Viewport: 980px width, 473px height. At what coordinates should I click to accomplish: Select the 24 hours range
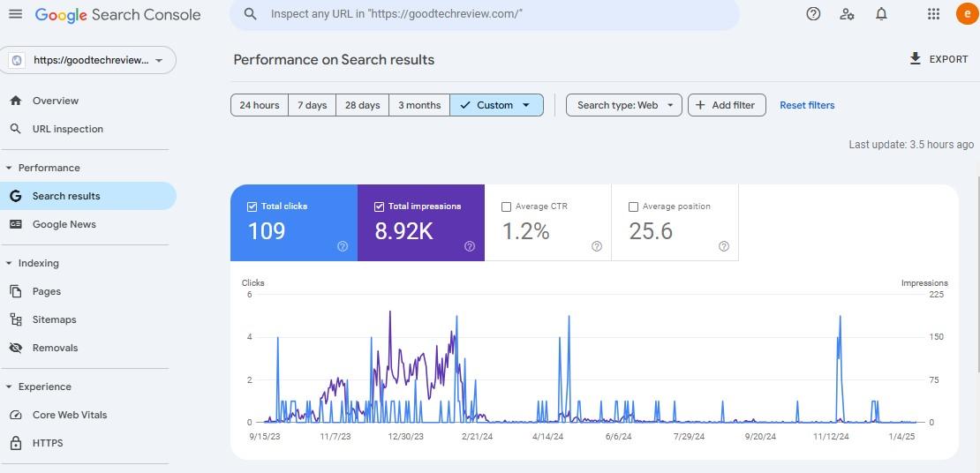click(260, 105)
